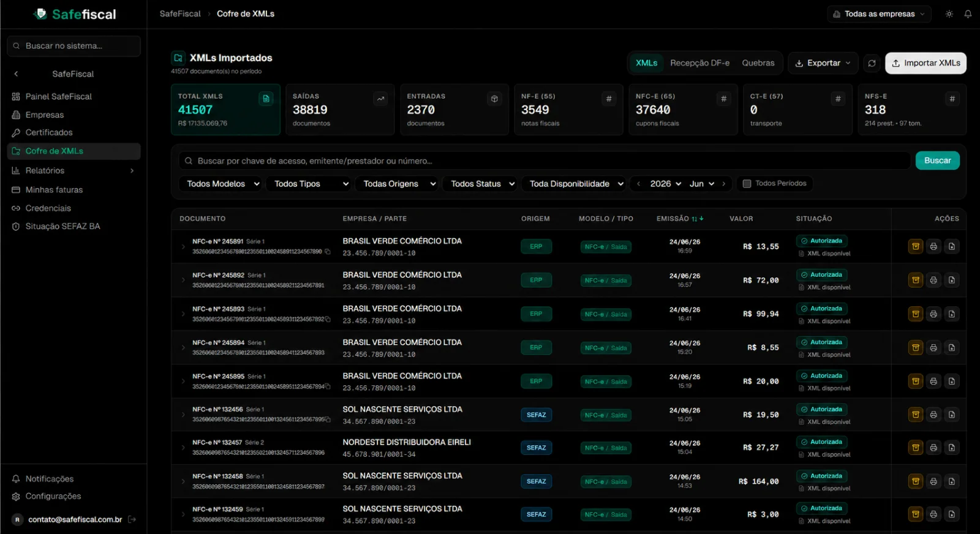This screenshot has height=534, width=980.
Task: Enable the Todos Períodos checkbox
Action: point(747,184)
